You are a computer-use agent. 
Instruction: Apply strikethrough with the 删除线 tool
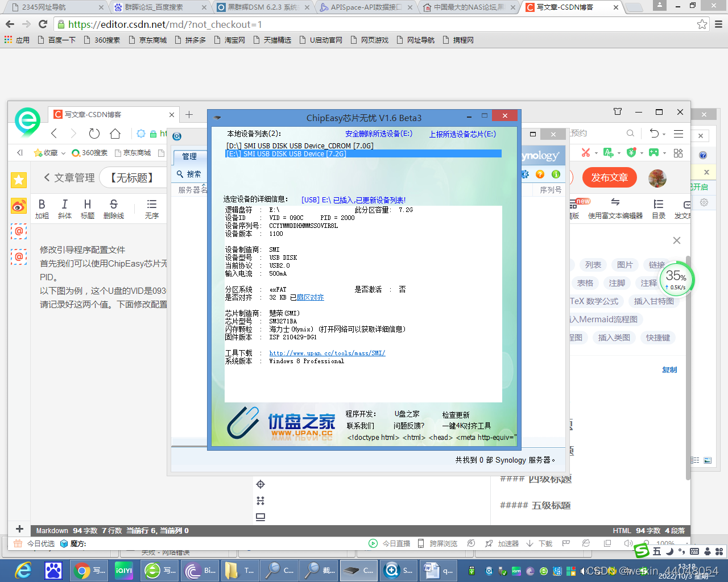coord(114,209)
